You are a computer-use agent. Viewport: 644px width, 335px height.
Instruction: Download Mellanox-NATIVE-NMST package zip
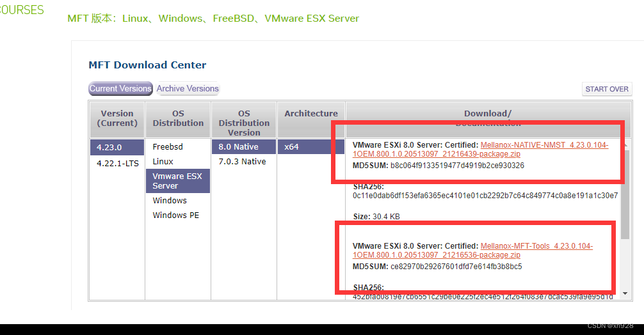481,150
